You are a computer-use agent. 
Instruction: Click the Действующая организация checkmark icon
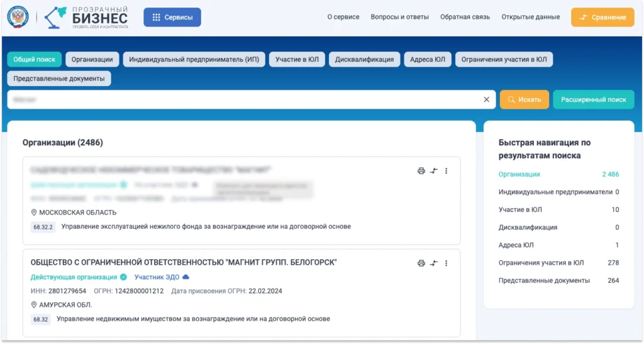pos(123,277)
